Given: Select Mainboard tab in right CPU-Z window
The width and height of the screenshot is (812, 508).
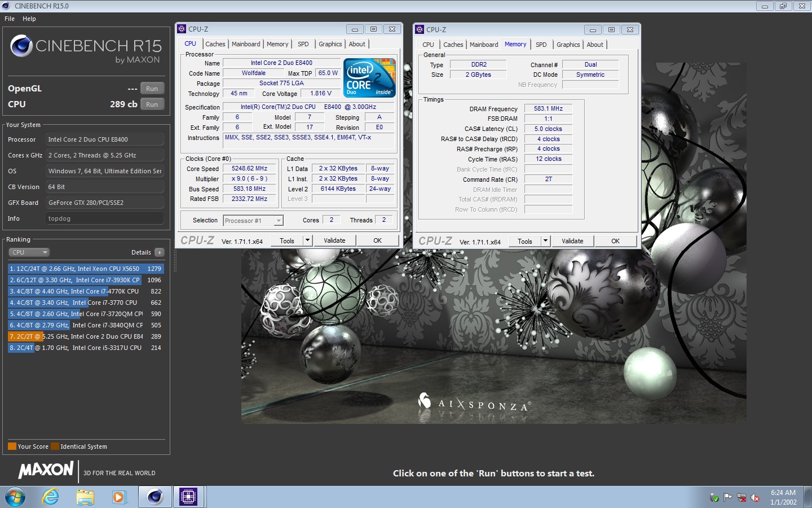Looking at the screenshot, I should pos(484,45).
